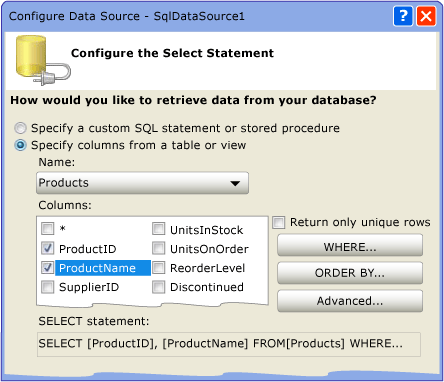
Task: Click the blue help question mark icon
Action: 403,16
